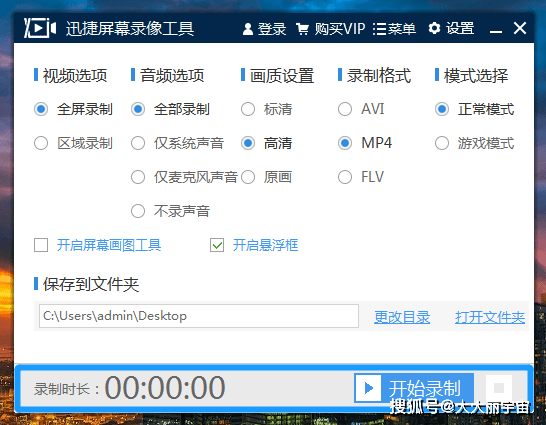Image resolution: width=546 pixels, height=425 pixels.
Task: Choose FLV recording format
Action: [345, 177]
